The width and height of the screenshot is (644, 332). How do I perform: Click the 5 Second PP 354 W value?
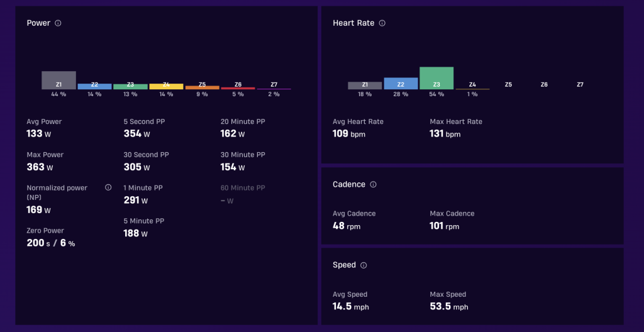[x=136, y=133]
